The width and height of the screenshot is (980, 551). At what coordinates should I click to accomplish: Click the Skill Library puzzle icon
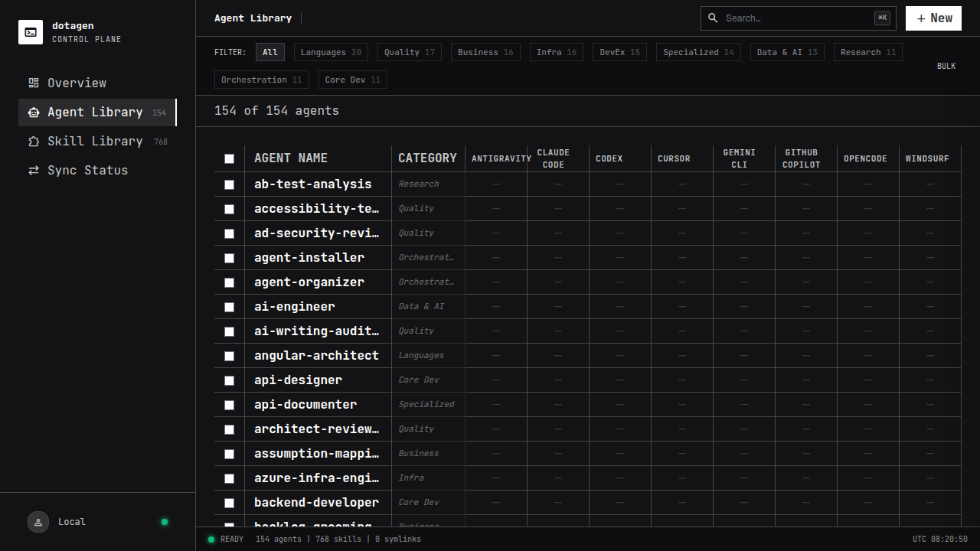pyautogui.click(x=34, y=141)
